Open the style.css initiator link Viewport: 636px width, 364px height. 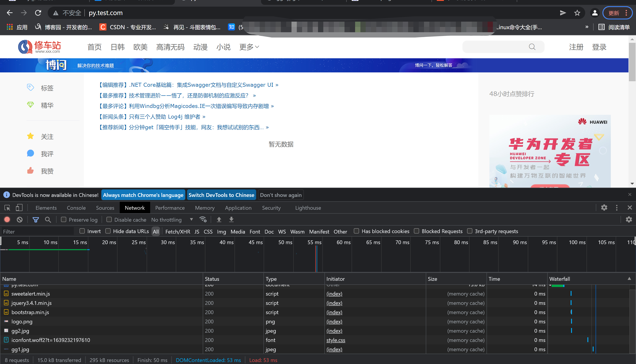point(336,340)
